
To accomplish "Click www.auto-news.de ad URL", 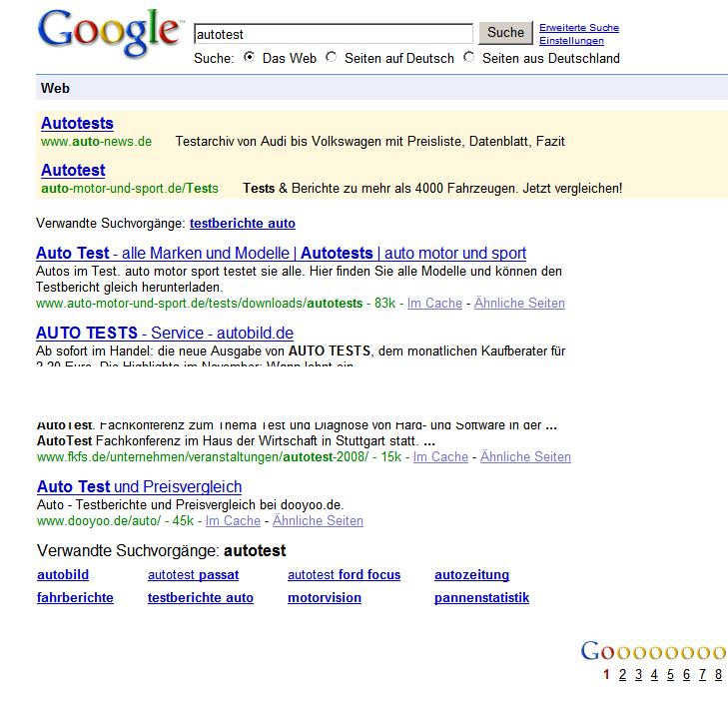I will coord(96,141).
